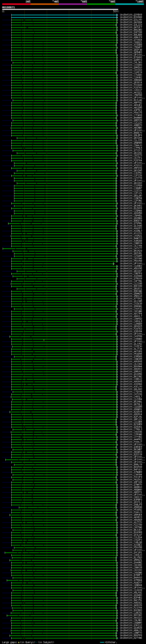Click the purple ~60% identity legend segment
This screenshot has width=146, height=644.
[x=73, y=4]
